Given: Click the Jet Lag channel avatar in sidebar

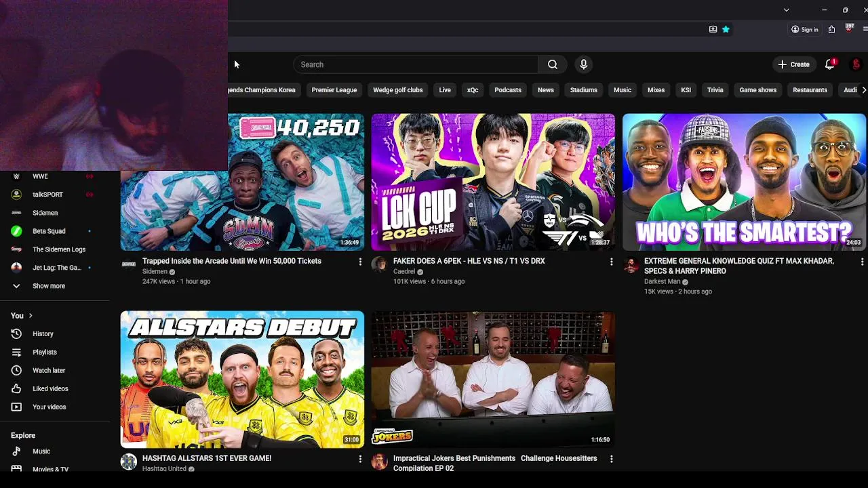Looking at the screenshot, I should (16, 268).
